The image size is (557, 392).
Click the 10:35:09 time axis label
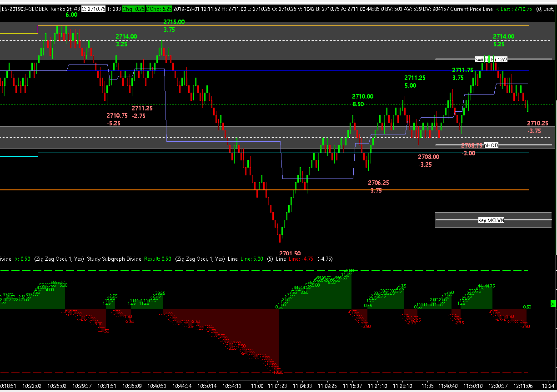133,385
